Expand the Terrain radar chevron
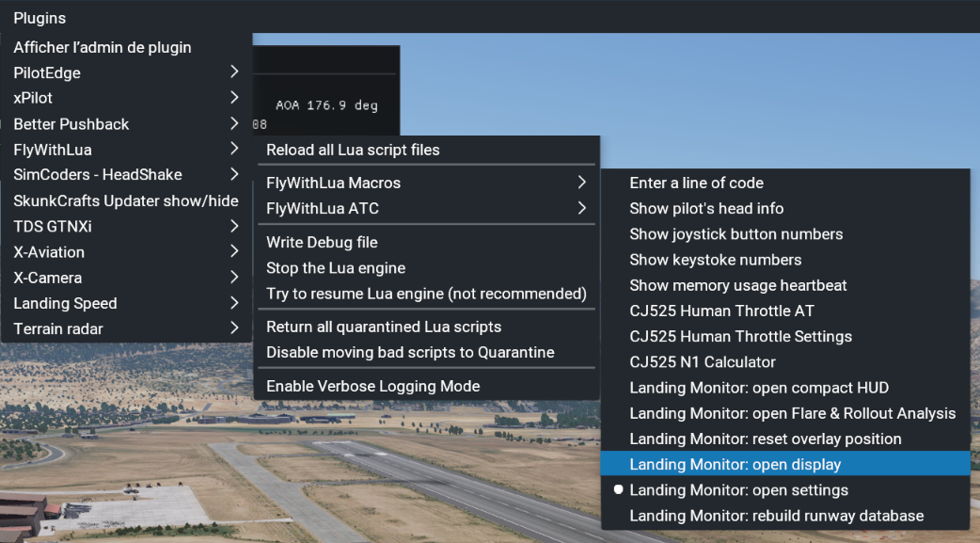The height and width of the screenshot is (543, 980). 234,327
